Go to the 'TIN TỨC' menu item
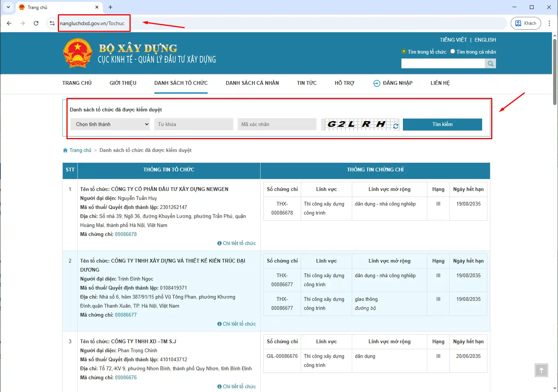Viewport: 558px width, 392px height. (306, 83)
